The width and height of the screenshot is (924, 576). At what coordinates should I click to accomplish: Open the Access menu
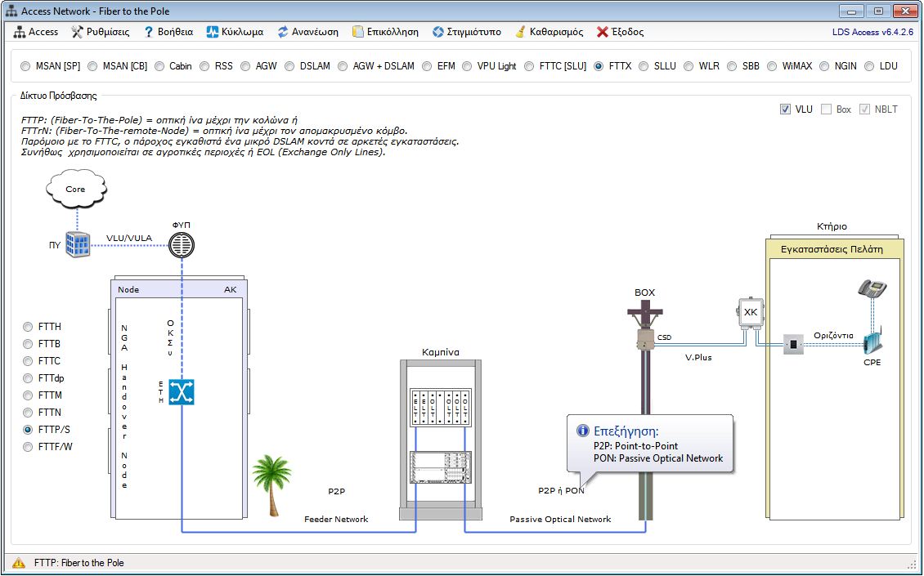point(37,32)
